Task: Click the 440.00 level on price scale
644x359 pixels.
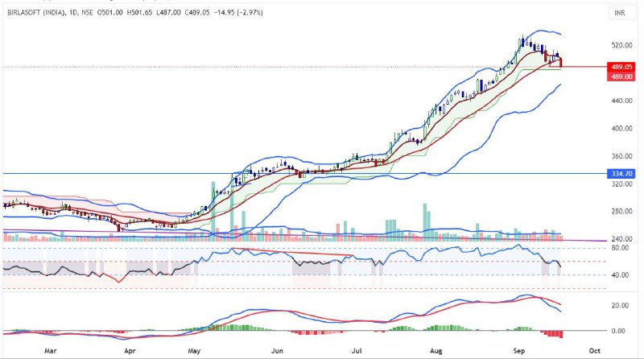Action: coord(620,101)
